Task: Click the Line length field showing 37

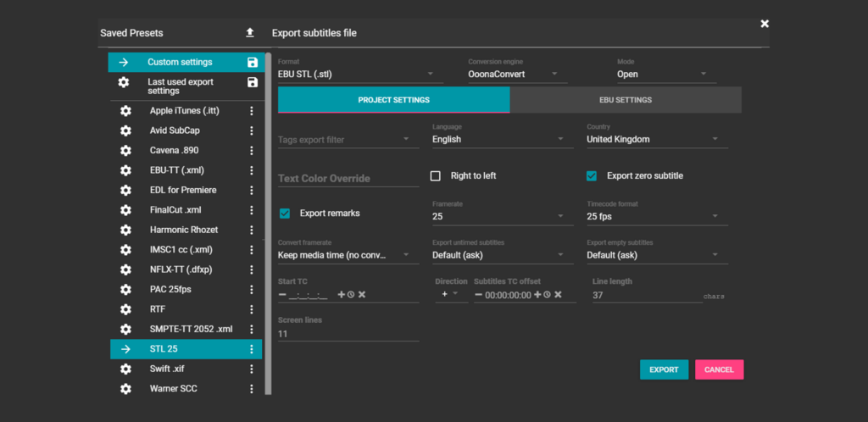Action: (648, 296)
